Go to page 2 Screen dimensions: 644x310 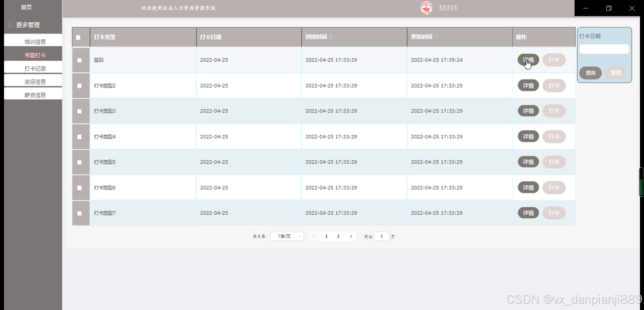coord(338,237)
